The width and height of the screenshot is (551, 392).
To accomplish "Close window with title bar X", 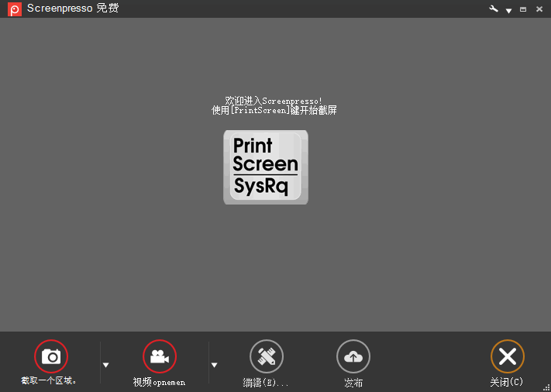I will click(539, 9).
